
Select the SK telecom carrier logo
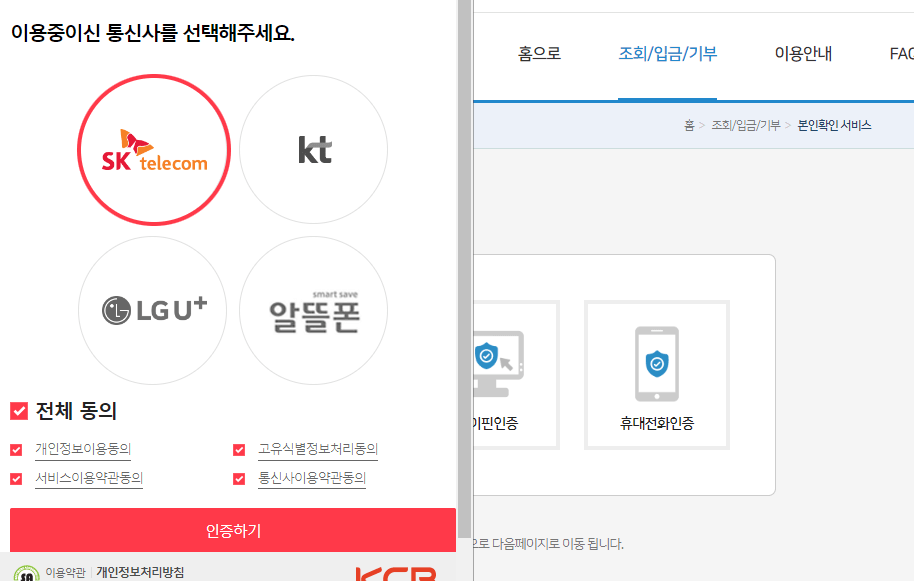153,149
